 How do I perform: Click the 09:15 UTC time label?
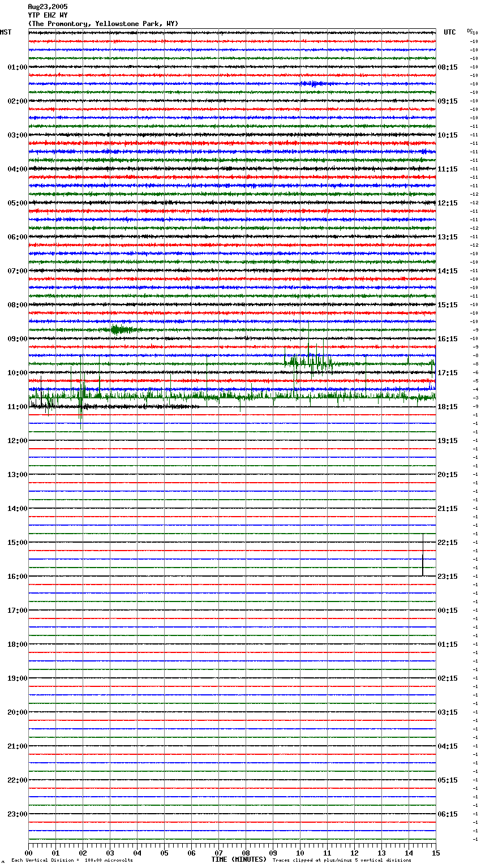pyautogui.click(x=448, y=101)
